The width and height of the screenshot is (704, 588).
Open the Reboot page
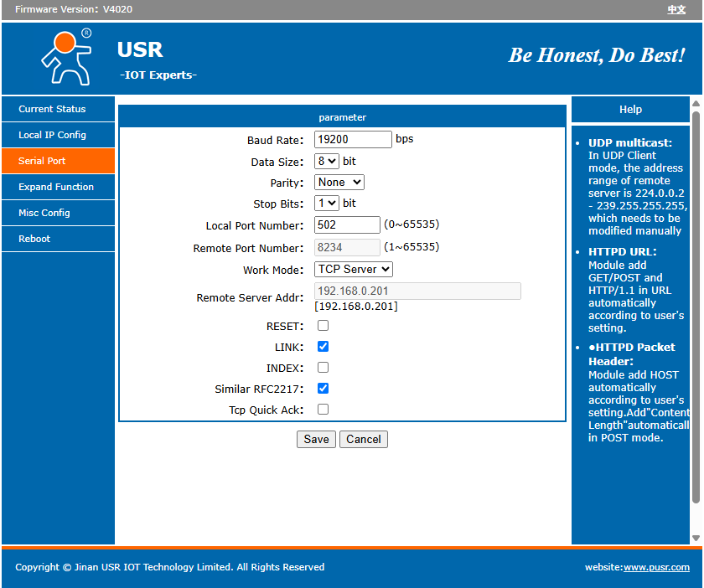click(x=58, y=240)
